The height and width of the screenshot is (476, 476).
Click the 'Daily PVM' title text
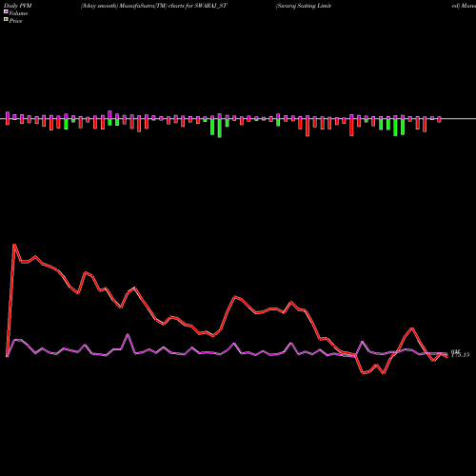point(18,6)
